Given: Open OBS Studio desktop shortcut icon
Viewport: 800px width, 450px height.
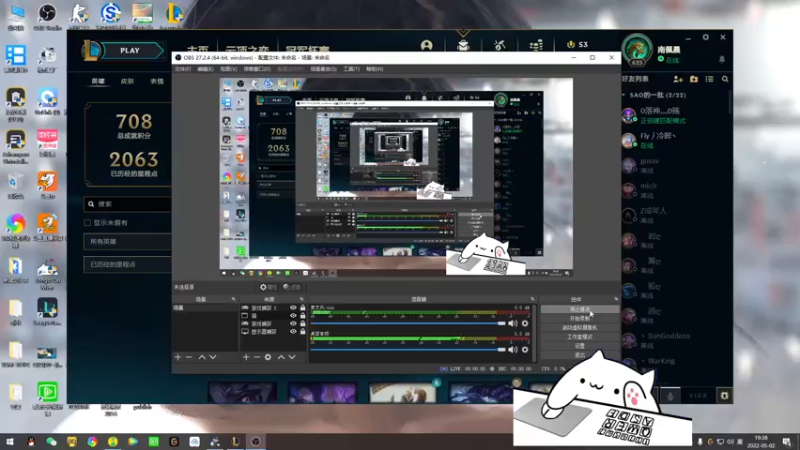Looking at the screenshot, I should pos(47,16).
